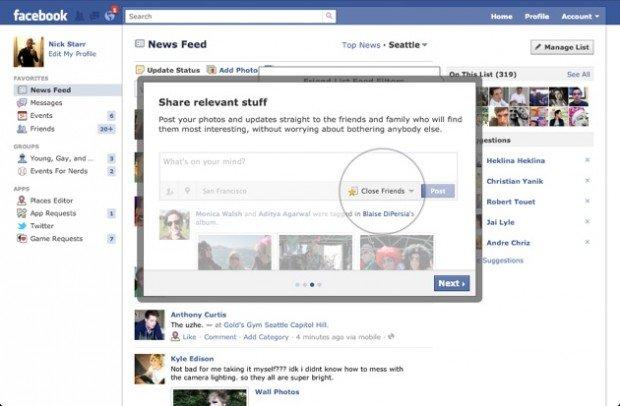Click What's on your mind text box
620x406 pixels.
[308, 166]
